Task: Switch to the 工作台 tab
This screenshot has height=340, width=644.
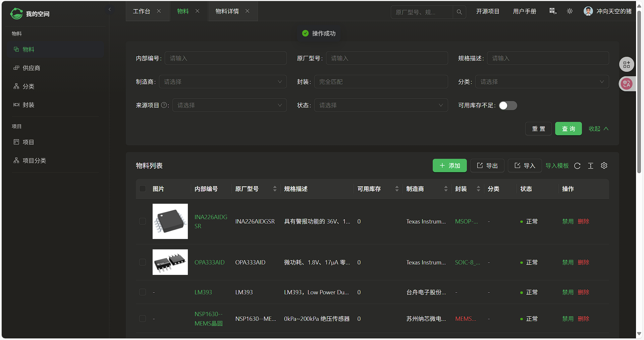Action: click(142, 11)
